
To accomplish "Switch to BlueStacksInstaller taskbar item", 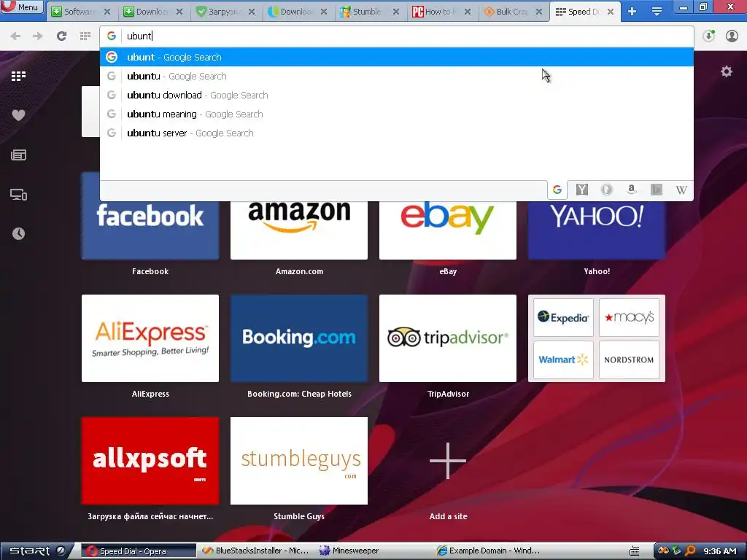I will 255,551.
